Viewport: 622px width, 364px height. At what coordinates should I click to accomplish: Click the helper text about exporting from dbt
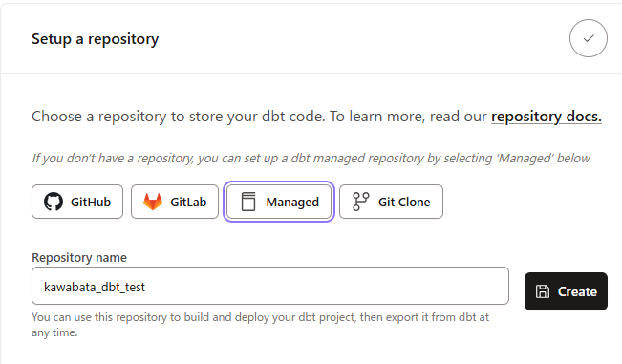tap(260, 325)
